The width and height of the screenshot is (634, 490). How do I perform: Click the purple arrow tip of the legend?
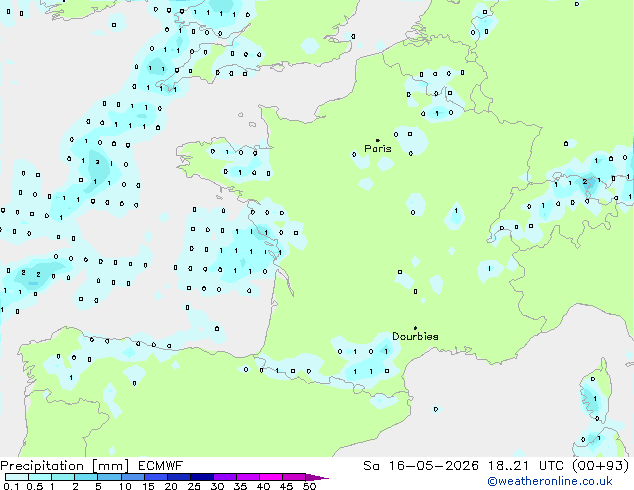click(317, 477)
